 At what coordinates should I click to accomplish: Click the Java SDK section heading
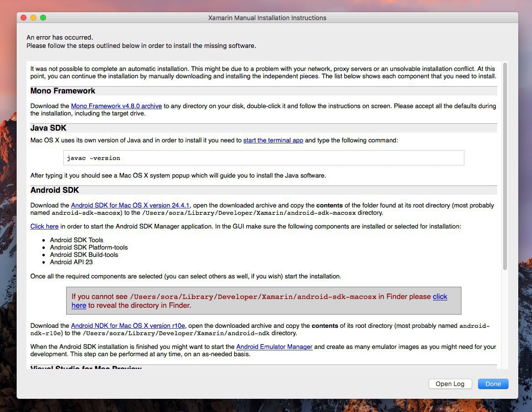tap(48, 128)
